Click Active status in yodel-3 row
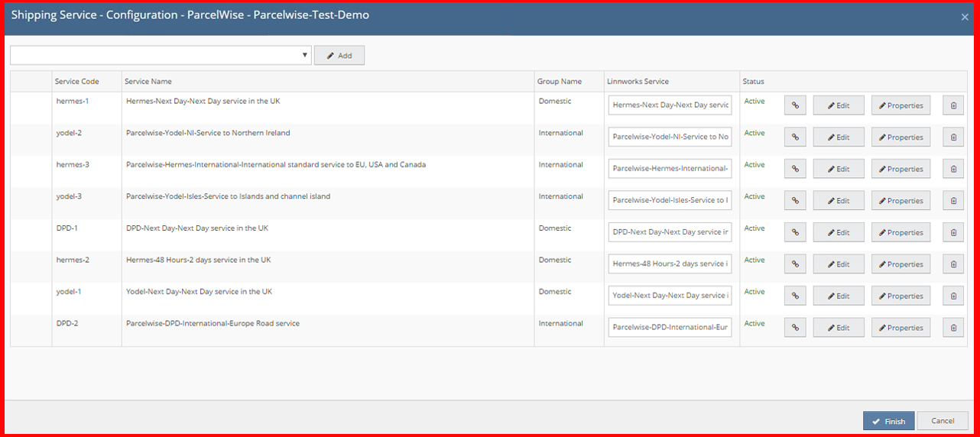980x437 pixels. pyautogui.click(x=754, y=196)
